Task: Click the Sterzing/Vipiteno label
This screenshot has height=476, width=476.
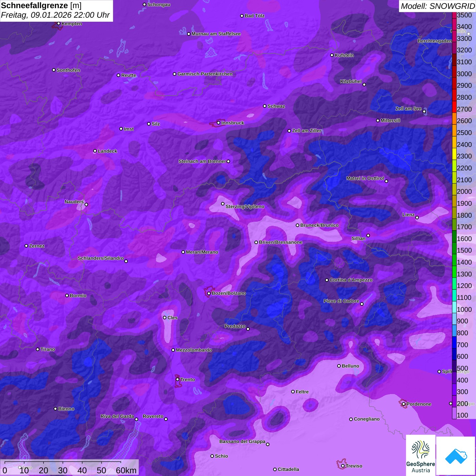Action: click(x=245, y=206)
